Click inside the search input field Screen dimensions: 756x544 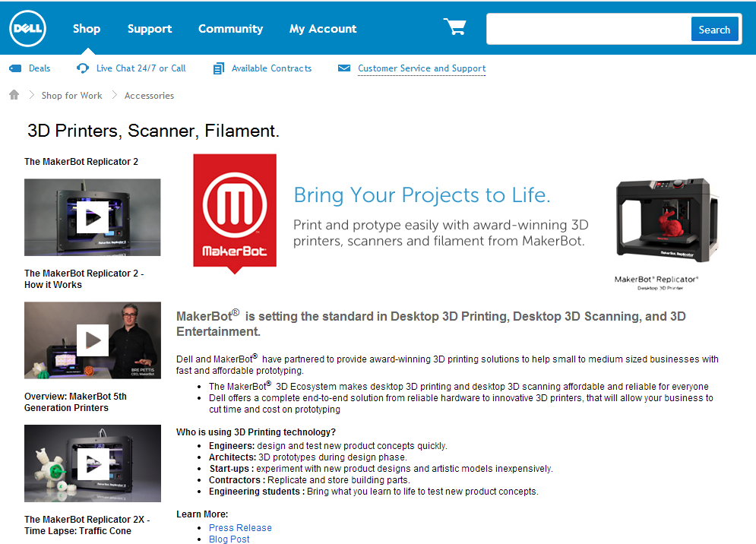589,29
